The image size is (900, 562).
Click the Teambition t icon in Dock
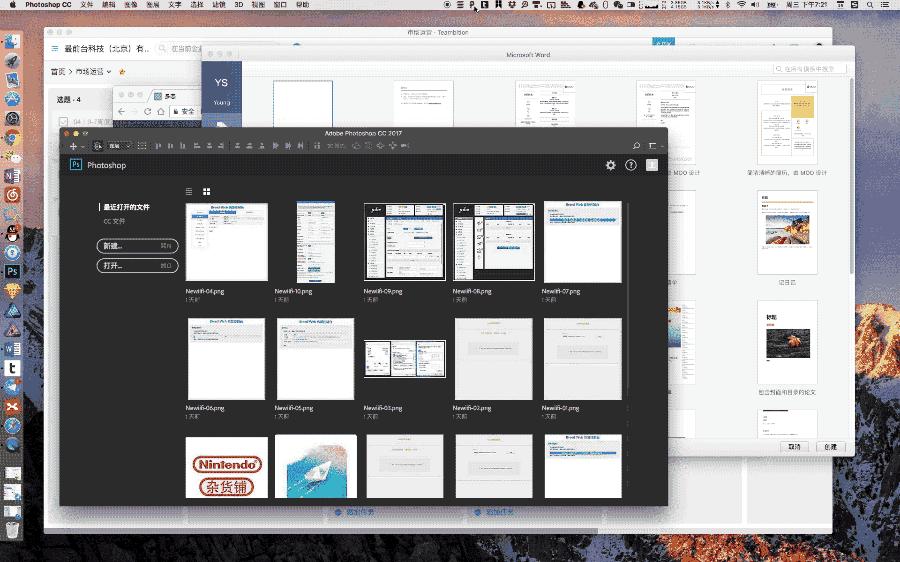[12, 368]
